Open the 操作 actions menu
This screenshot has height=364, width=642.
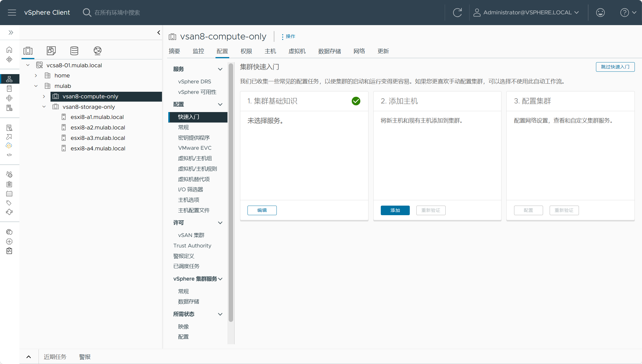pos(288,36)
